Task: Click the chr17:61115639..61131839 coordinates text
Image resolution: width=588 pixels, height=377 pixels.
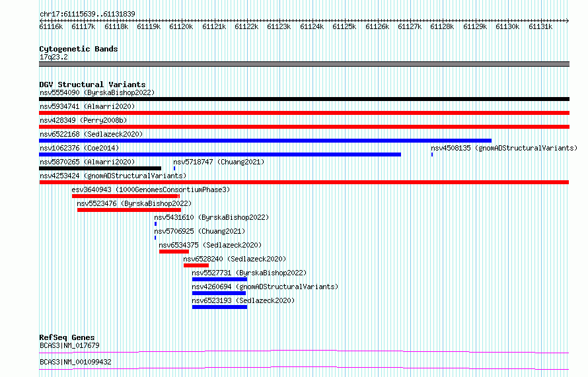Action: pyautogui.click(x=87, y=15)
